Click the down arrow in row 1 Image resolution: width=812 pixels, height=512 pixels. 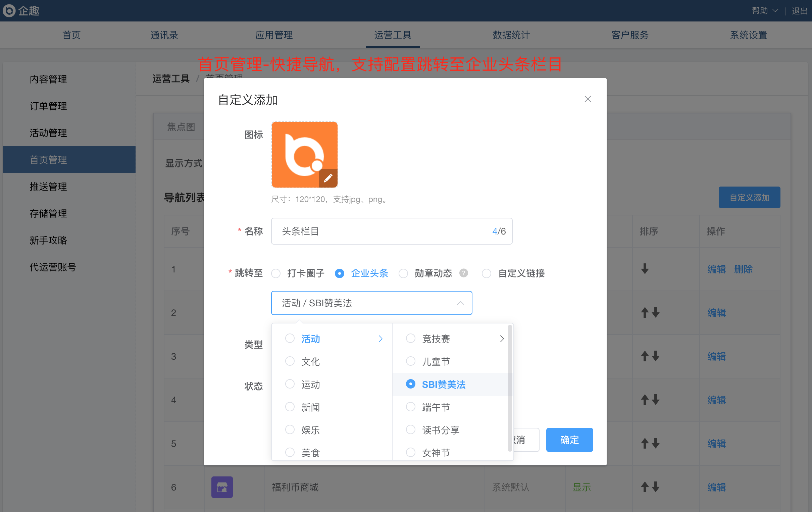coord(645,269)
